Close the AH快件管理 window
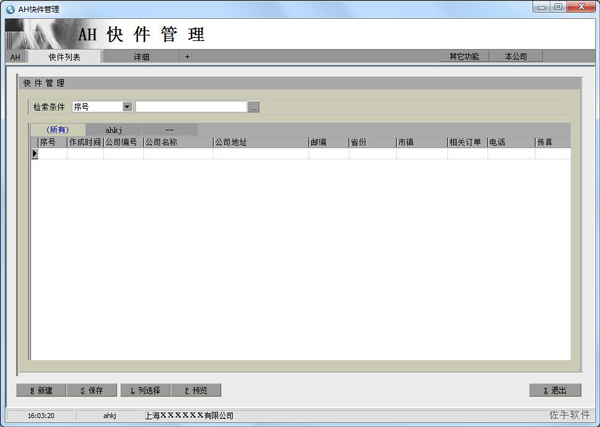Image resolution: width=600 pixels, height=427 pixels. tap(580, 7)
